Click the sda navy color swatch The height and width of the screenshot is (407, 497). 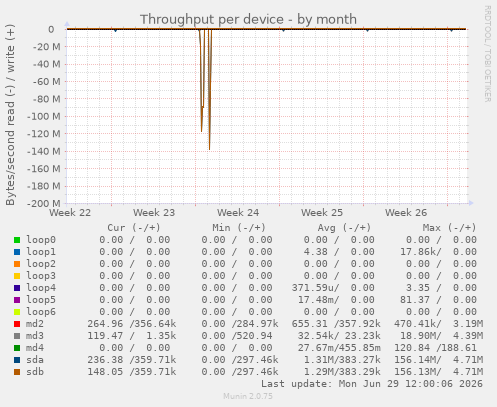pyautogui.click(x=17, y=360)
